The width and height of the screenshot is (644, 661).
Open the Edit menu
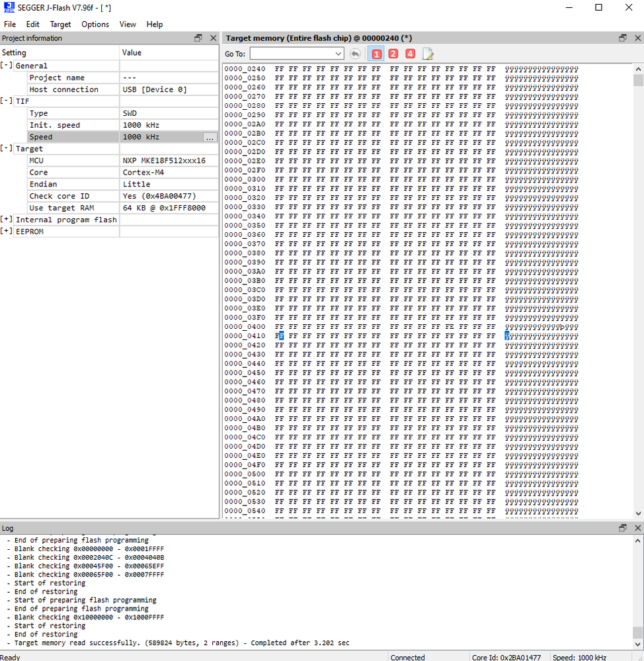pyautogui.click(x=32, y=24)
